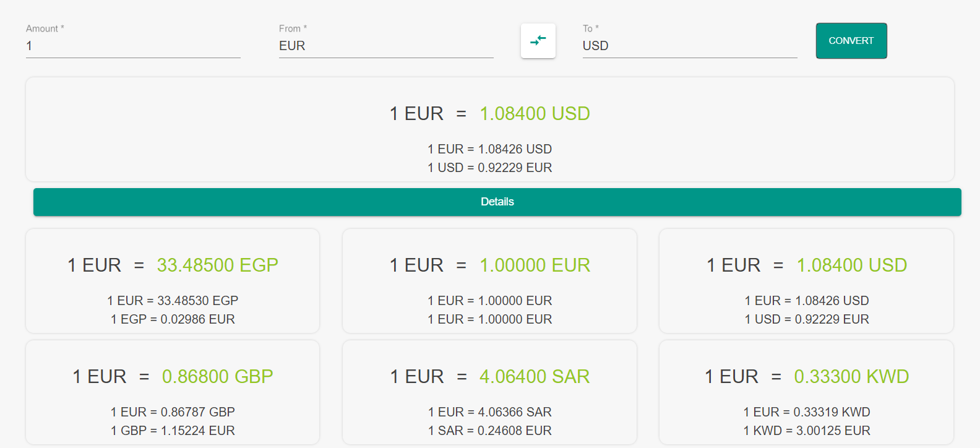Open the From currency EUR selector

(385, 46)
